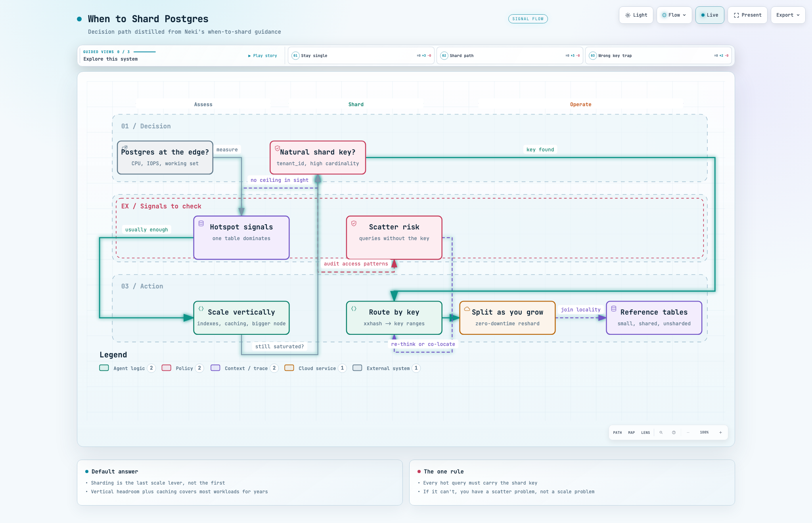The width and height of the screenshot is (812, 523).
Task: Toggle Agent logic visibility in the legend
Action: [127, 368]
